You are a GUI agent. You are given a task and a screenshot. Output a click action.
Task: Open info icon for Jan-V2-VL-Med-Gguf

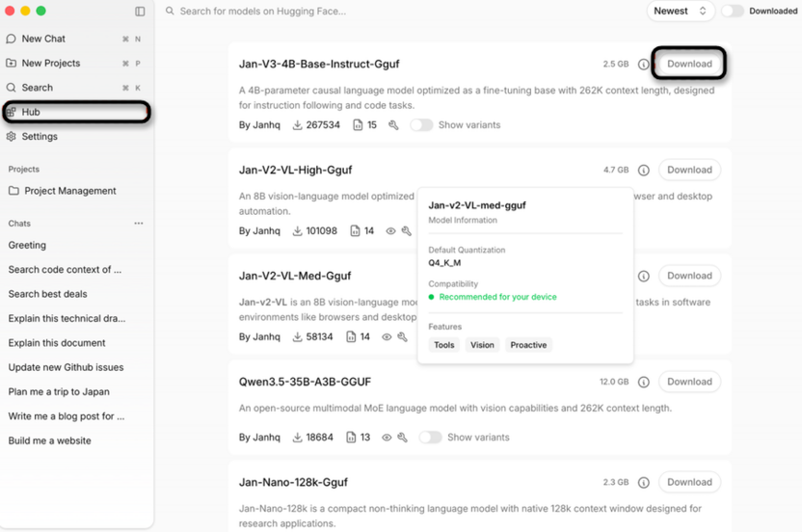click(644, 276)
